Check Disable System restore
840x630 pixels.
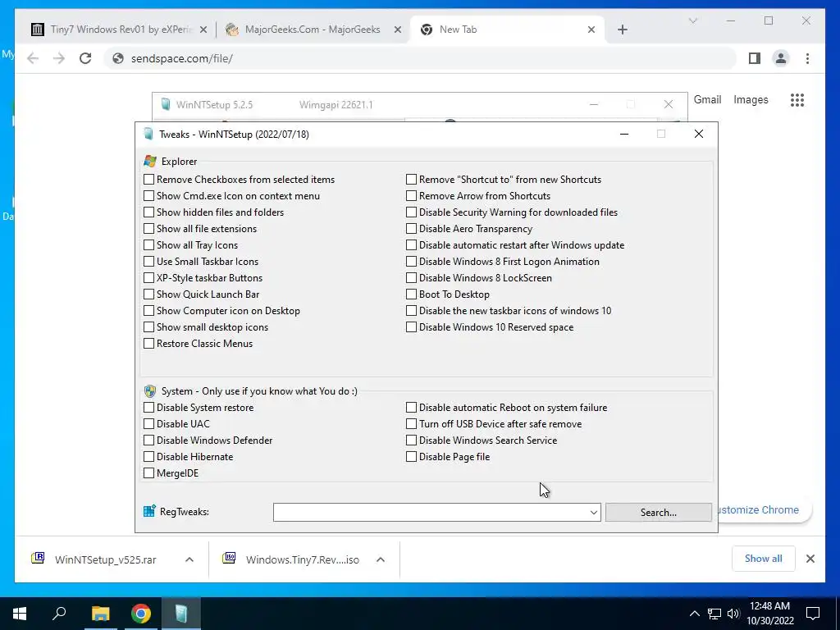[x=149, y=408]
